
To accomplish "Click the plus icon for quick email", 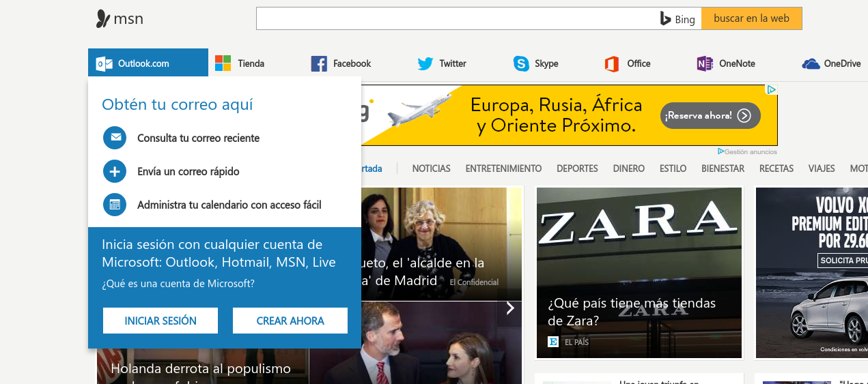I will [115, 171].
